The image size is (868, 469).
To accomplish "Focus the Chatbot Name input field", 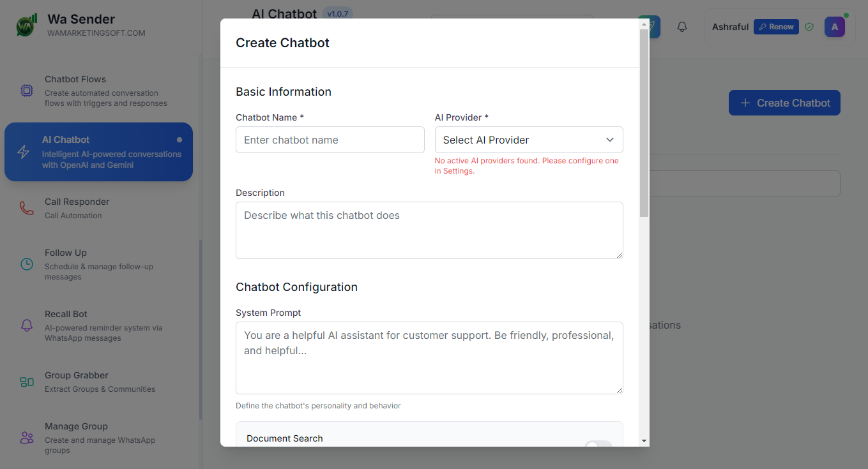I will (x=330, y=140).
